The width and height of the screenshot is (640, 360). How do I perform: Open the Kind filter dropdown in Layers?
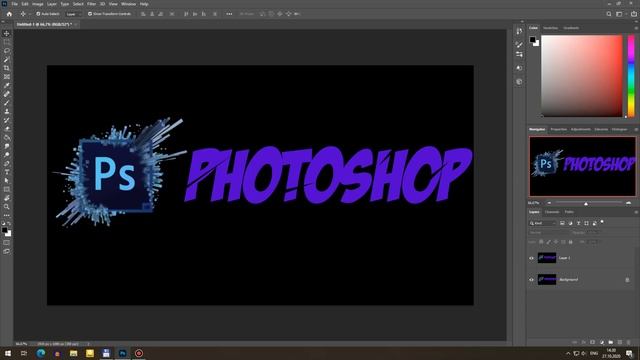[x=543, y=223]
